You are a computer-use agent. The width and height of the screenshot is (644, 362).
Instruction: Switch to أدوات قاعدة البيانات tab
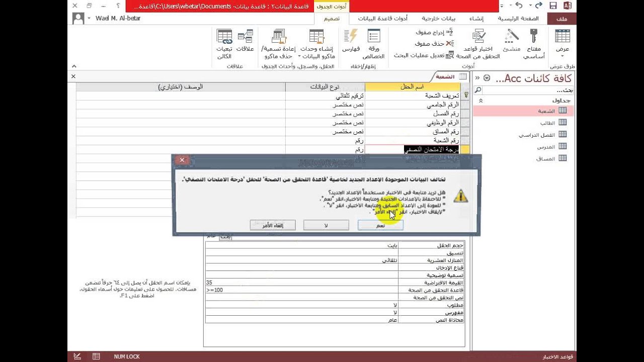[x=383, y=19]
